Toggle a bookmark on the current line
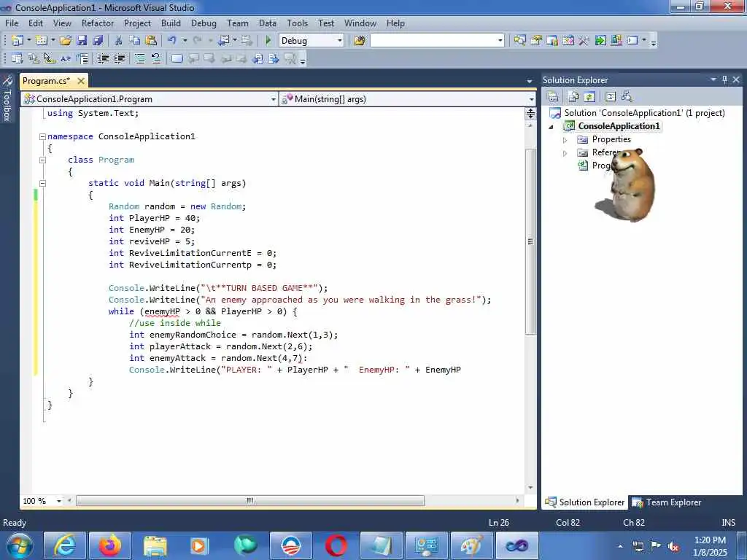This screenshot has width=747, height=560. (177, 58)
